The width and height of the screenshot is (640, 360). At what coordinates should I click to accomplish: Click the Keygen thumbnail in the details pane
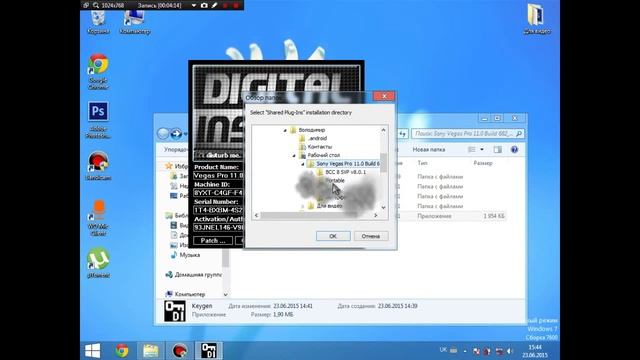(x=175, y=311)
